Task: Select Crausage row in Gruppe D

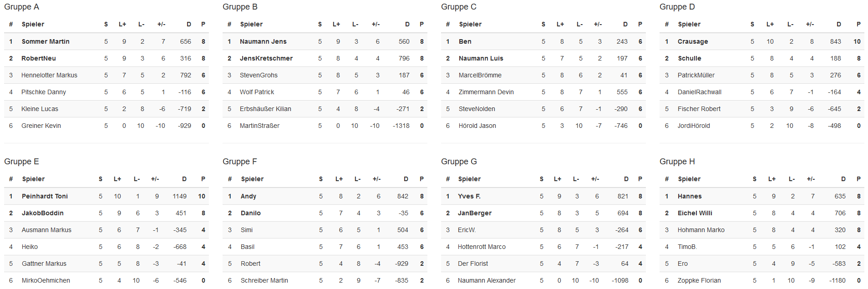Action: [761, 41]
